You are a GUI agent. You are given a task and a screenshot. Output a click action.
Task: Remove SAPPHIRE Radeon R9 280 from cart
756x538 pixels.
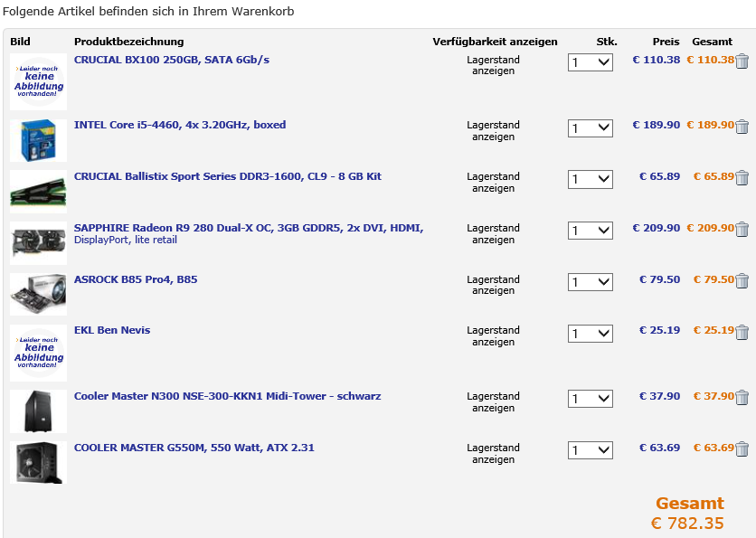[x=742, y=230]
